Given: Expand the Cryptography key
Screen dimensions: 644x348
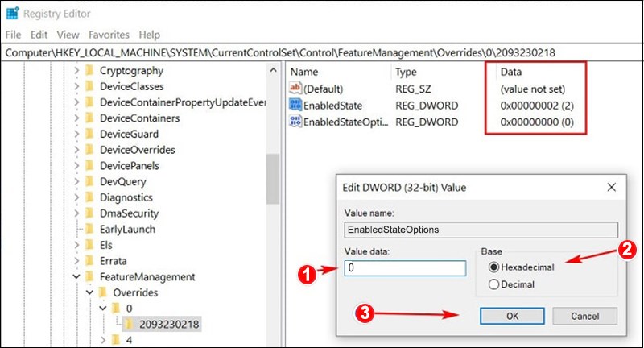Looking at the screenshot, I should coord(76,71).
